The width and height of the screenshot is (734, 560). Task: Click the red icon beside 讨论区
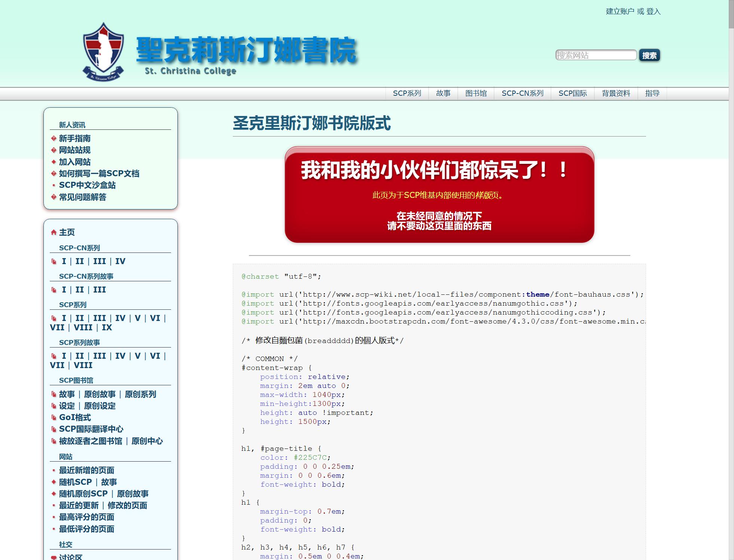pyautogui.click(x=54, y=557)
